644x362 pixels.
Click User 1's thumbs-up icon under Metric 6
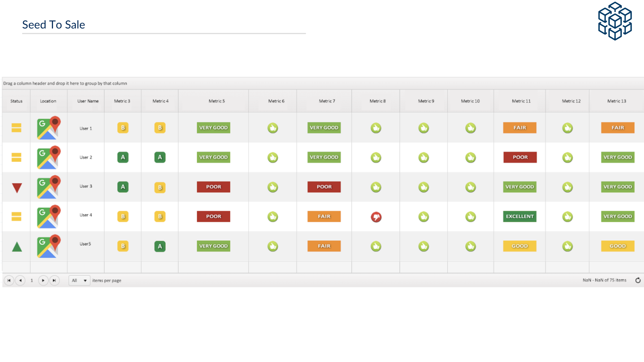click(272, 128)
